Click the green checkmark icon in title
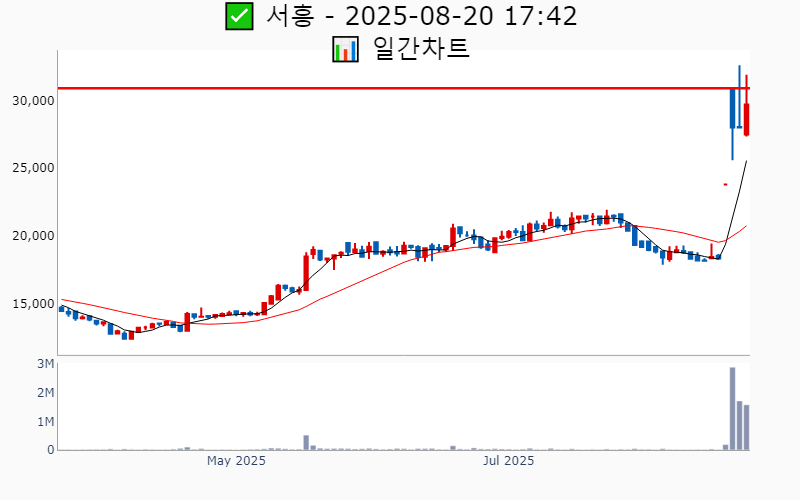Image resolution: width=800 pixels, height=500 pixels. click(239, 16)
